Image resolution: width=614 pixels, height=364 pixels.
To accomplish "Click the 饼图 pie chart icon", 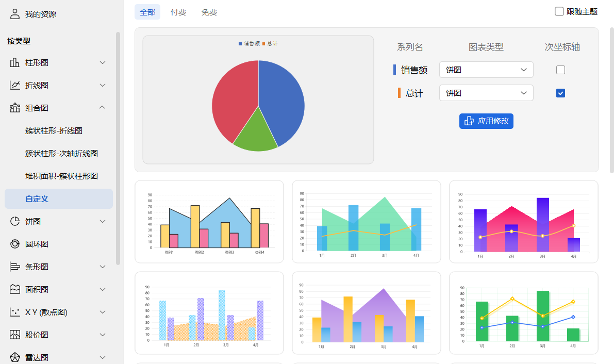I will click(x=14, y=221).
